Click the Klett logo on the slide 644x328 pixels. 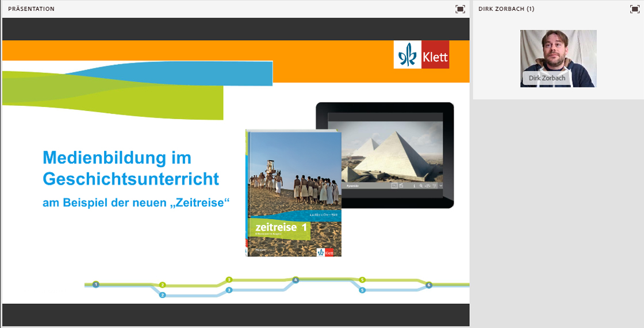421,54
